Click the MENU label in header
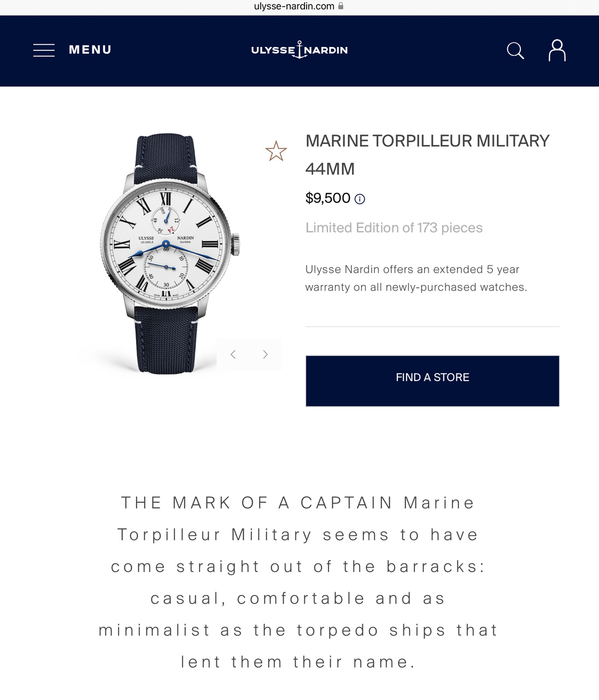The image size is (599, 700). [90, 50]
